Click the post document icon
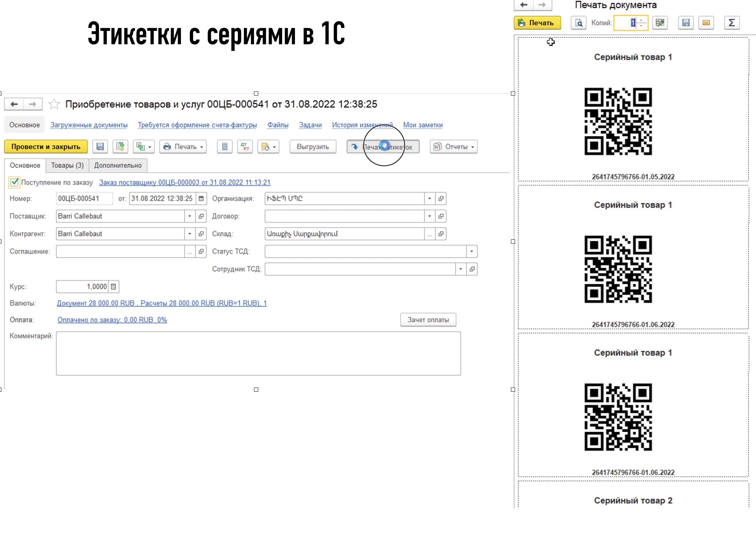The height and width of the screenshot is (537, 756). coord(120,147)
